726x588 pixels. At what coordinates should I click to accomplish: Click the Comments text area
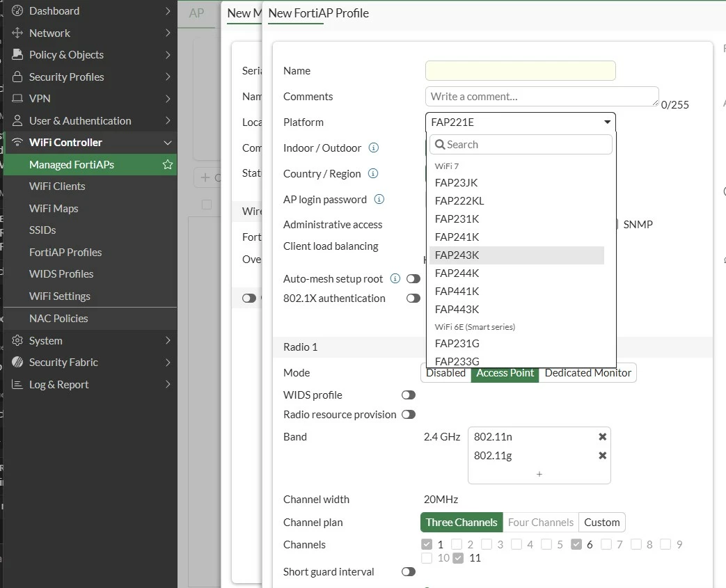coord(542,96)
